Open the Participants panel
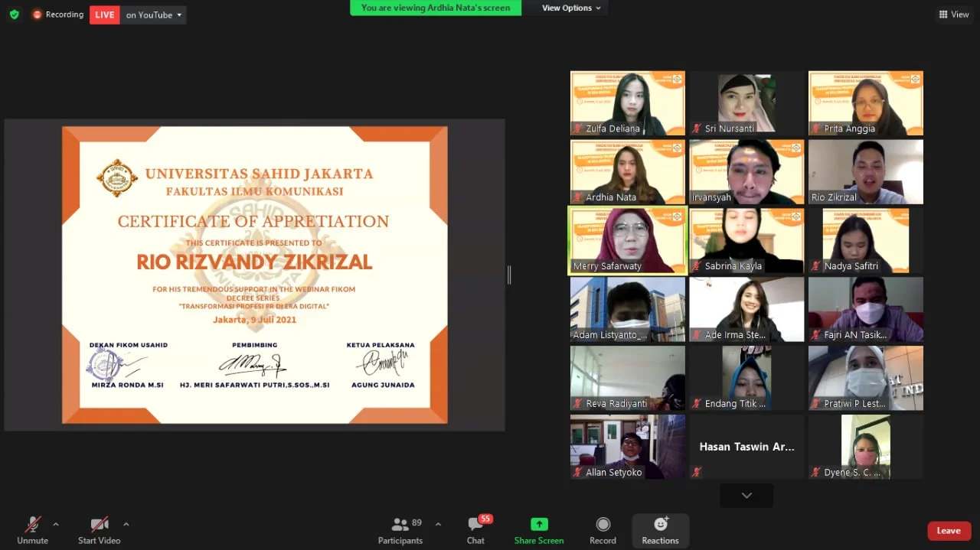Image resolution: width=980 pixels, height=550 pixels. tap(400, 530)
